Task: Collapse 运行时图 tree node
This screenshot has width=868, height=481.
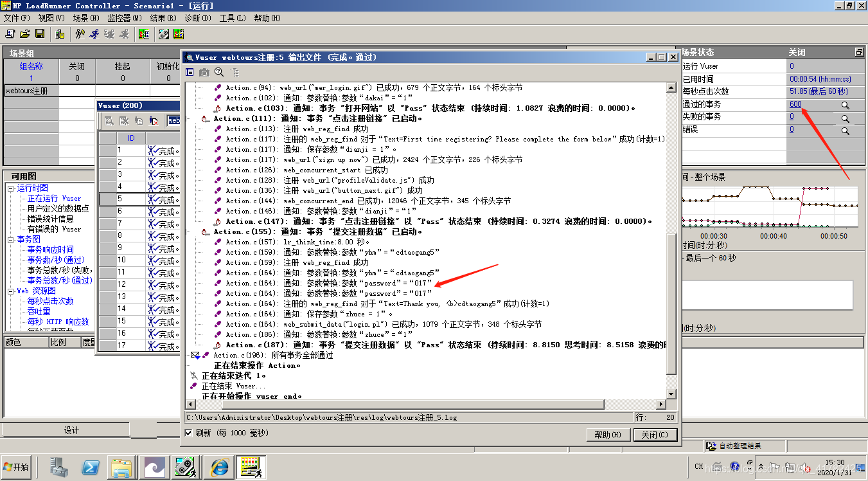Action: click(x=11, y=188)
